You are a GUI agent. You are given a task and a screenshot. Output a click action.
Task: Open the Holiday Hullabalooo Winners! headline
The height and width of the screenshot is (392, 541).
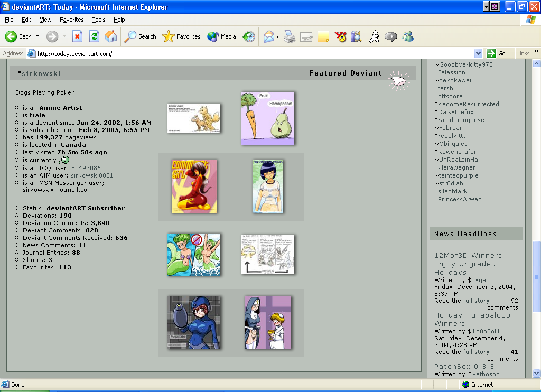pos(472,319)
